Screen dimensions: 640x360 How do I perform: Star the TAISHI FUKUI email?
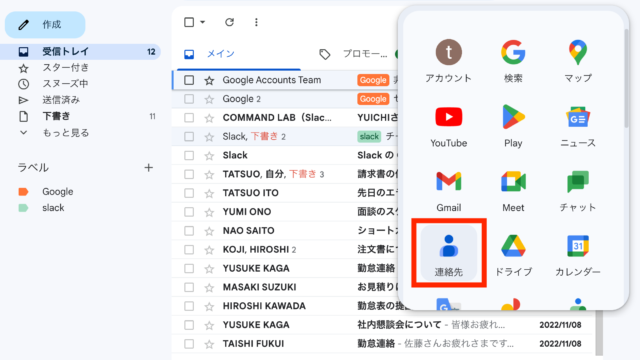click(209, 344)
